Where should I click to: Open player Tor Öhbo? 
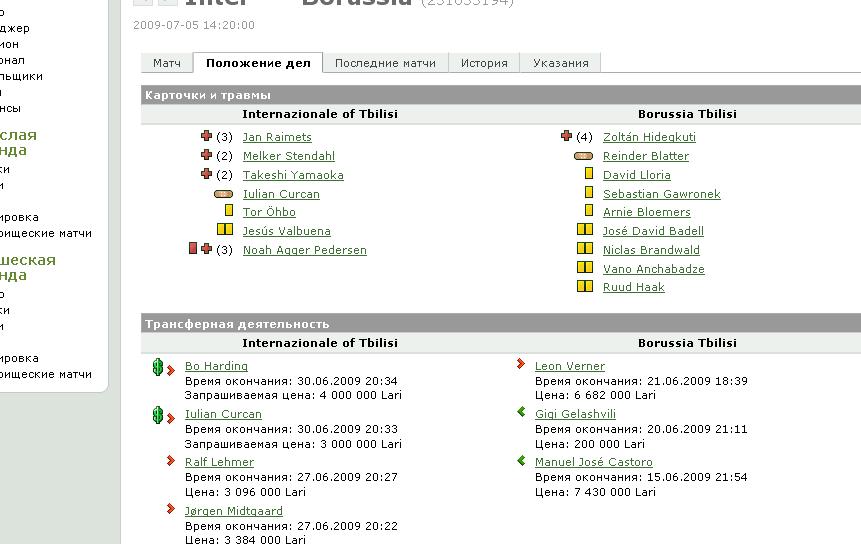tap(269, 212)
